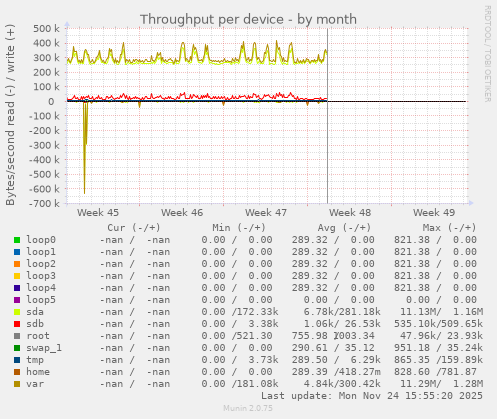
Task: Click the root gray legend swatch
Action: coord(17,336)
